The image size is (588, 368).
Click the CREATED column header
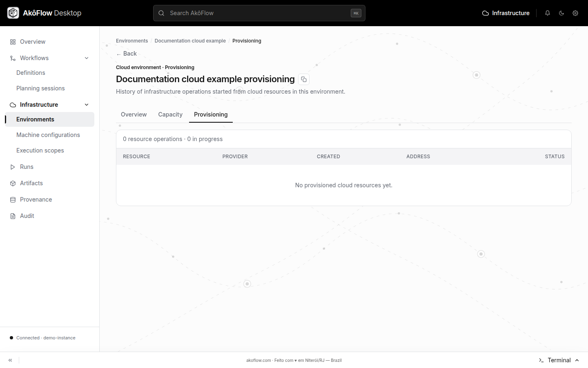pyautogui.click(x=328, y=157)
